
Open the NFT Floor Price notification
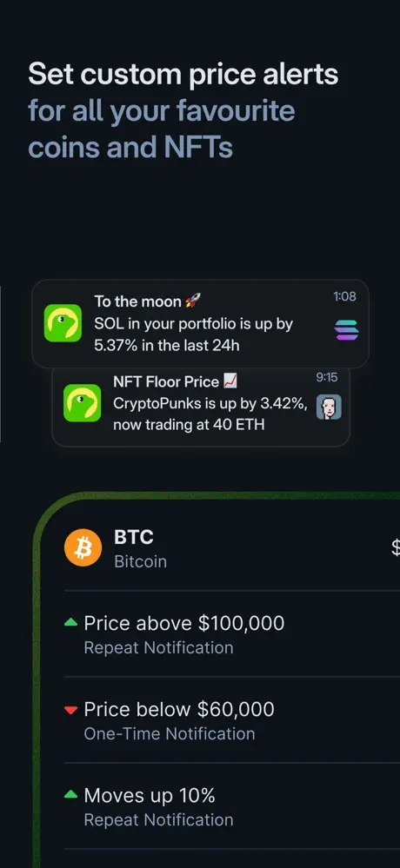point(201,407)
